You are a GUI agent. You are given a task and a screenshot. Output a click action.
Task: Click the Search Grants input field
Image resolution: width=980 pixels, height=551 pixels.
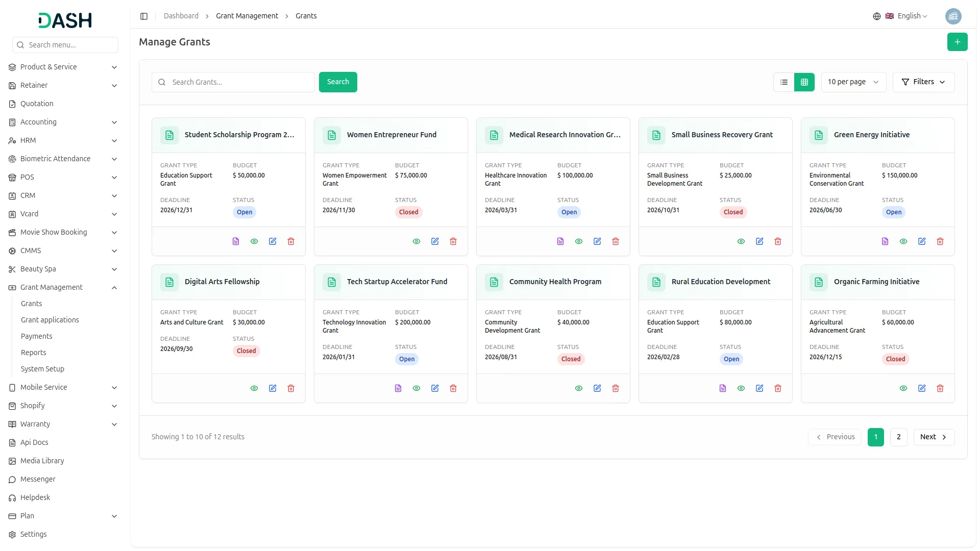pos(233,82)
